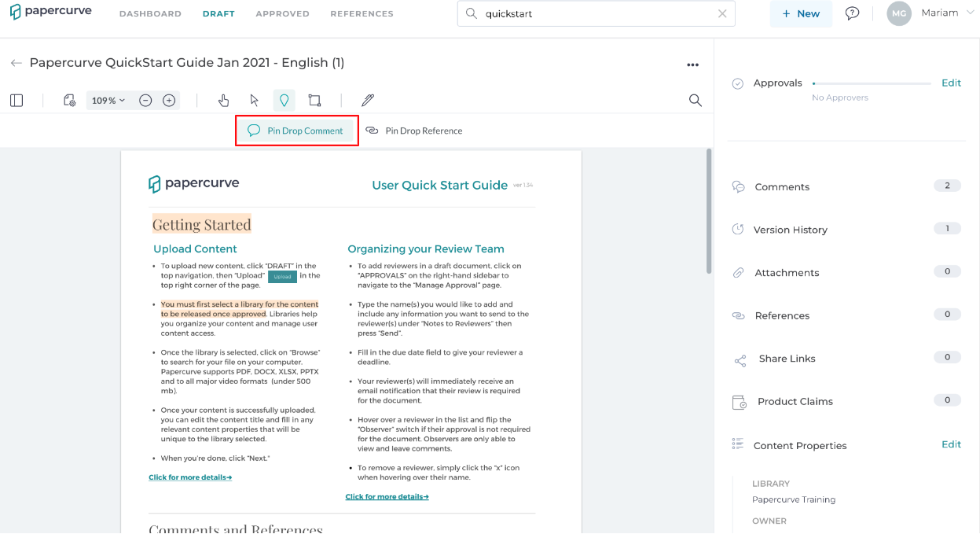
Task: Click the MG user avatar
Action: (x=899, y=13)
